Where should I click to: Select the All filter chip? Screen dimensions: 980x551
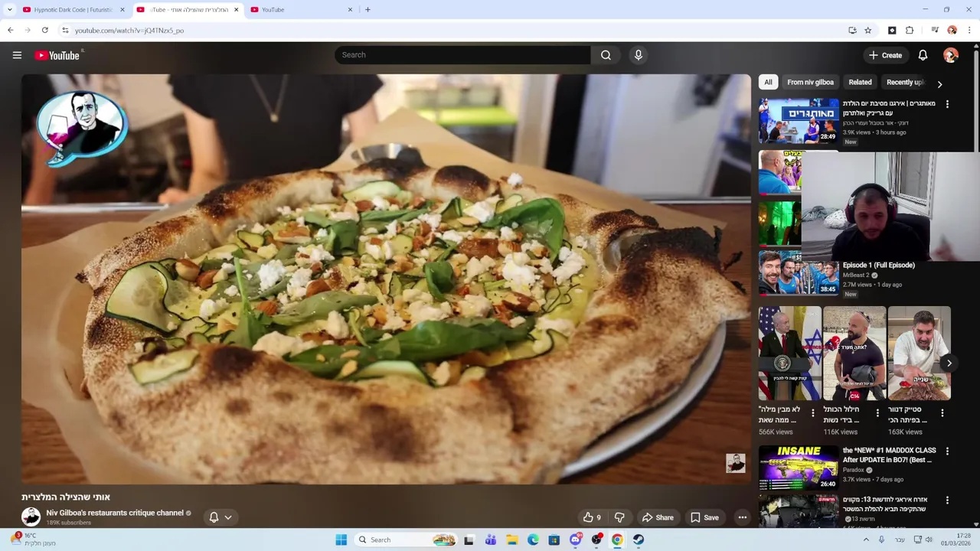(x=768, y=83)
